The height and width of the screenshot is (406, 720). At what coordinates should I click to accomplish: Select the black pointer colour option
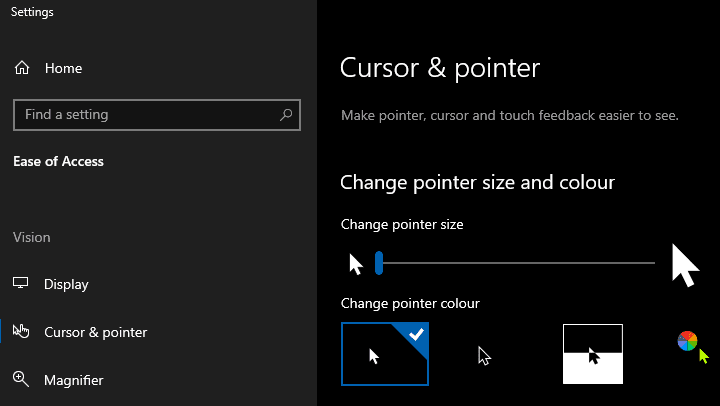[x=484, y=355]
